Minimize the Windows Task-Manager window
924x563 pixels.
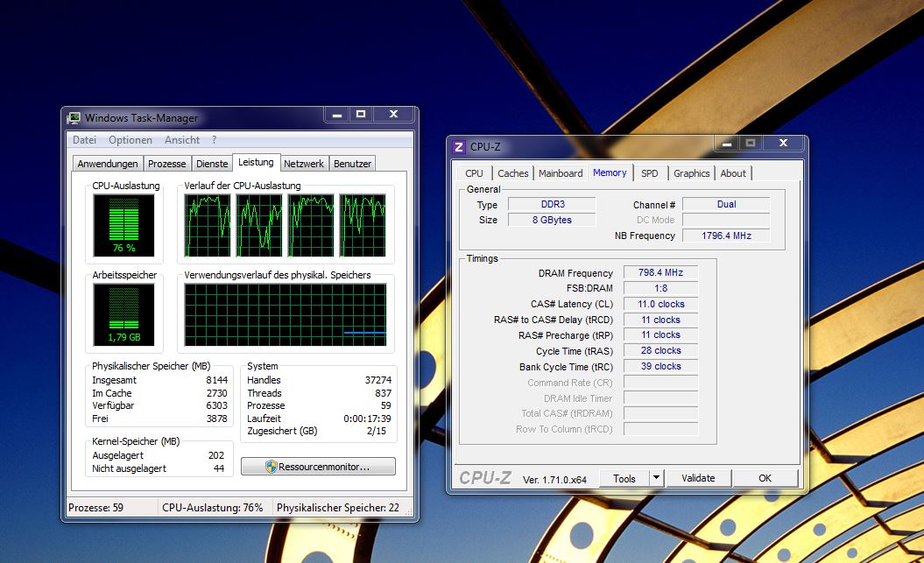coord(336,114)
